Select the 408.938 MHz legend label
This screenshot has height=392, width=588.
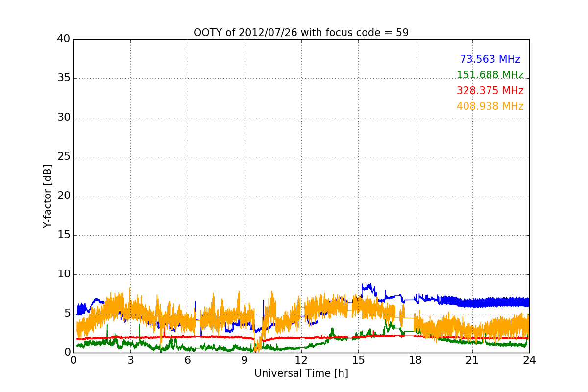(x=490, y=106)
